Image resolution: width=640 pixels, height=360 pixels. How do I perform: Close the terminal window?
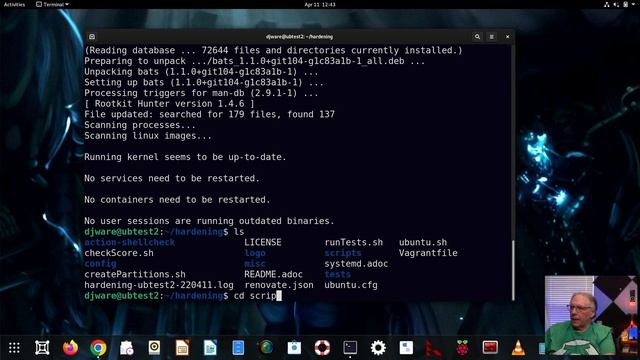point(507,37)
